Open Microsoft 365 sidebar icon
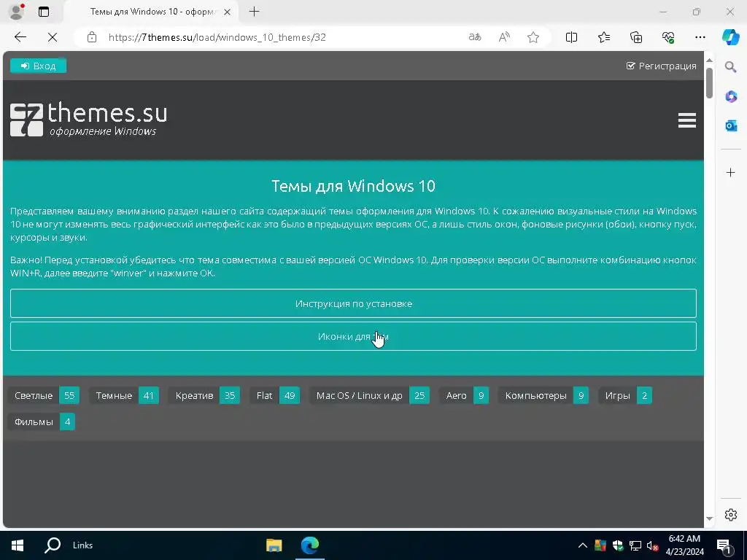Screen dimensions: 747x560 pyautogui.click(x=731, y=96)
